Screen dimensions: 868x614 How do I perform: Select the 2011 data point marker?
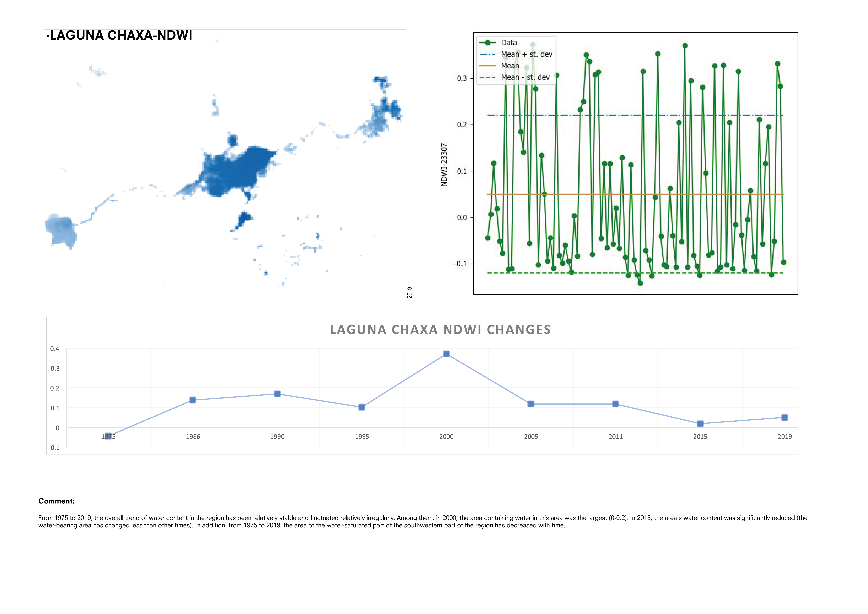click(615, 404)
